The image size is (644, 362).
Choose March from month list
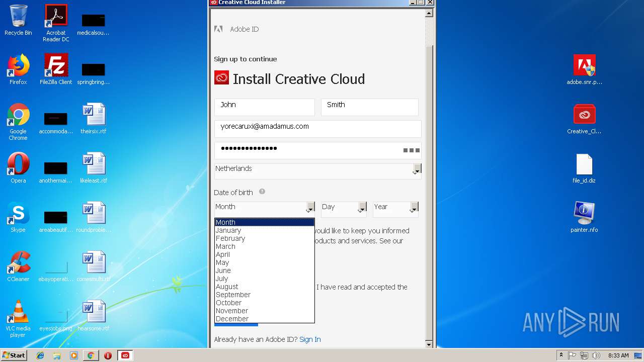[x=265, y=246]
